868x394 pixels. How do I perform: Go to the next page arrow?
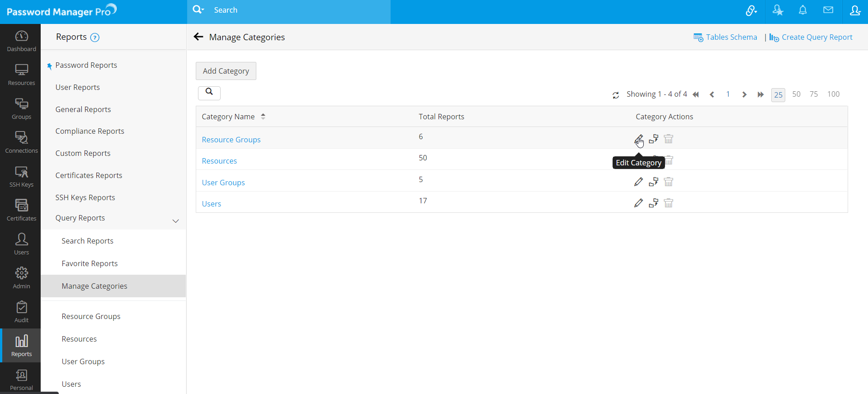744,94
